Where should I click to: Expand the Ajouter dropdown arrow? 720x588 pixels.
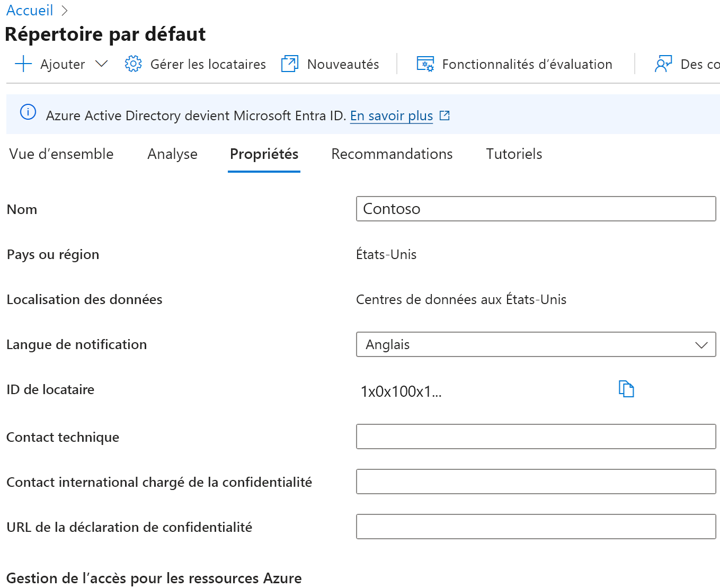pyautogui.click(x=101, y=64)
